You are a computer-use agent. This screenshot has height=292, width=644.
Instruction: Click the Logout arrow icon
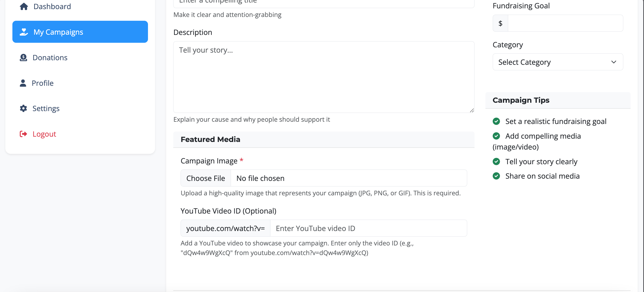(23, 134)
